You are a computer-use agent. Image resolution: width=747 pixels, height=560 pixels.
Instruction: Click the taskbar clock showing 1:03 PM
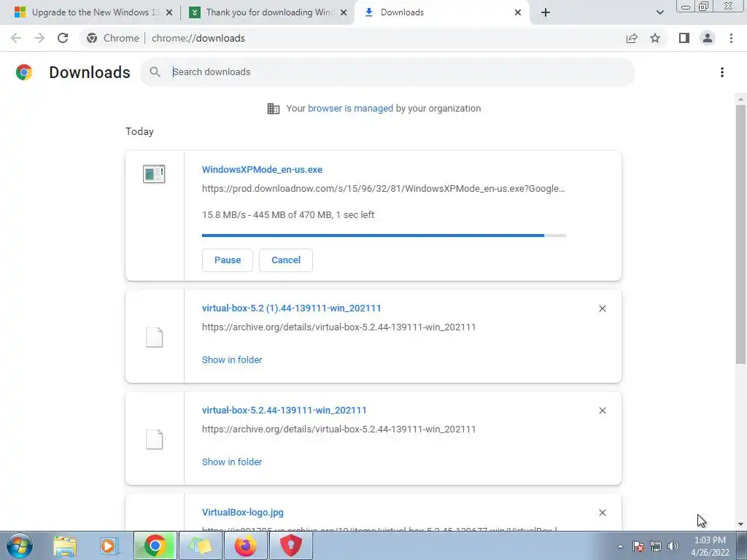[710, 546]
